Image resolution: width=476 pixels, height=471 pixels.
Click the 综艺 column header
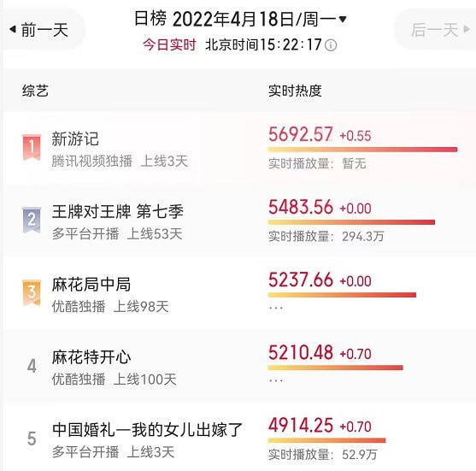(x=35, y=91)
